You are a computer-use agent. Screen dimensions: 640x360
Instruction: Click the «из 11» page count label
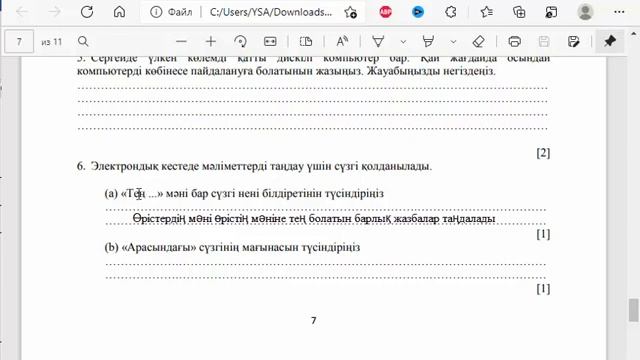pyautogui.click(x=51, y=42)
